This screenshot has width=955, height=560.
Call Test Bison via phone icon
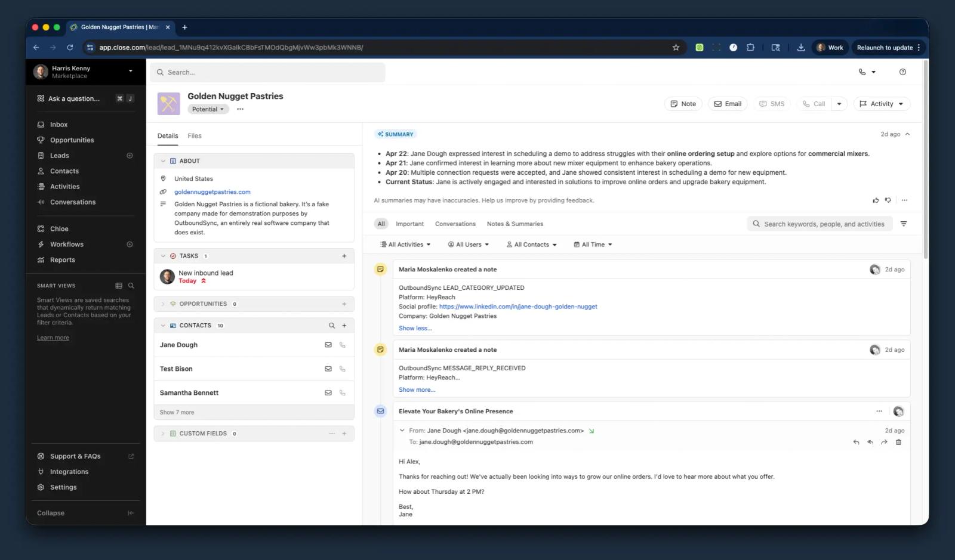(342, 369)
